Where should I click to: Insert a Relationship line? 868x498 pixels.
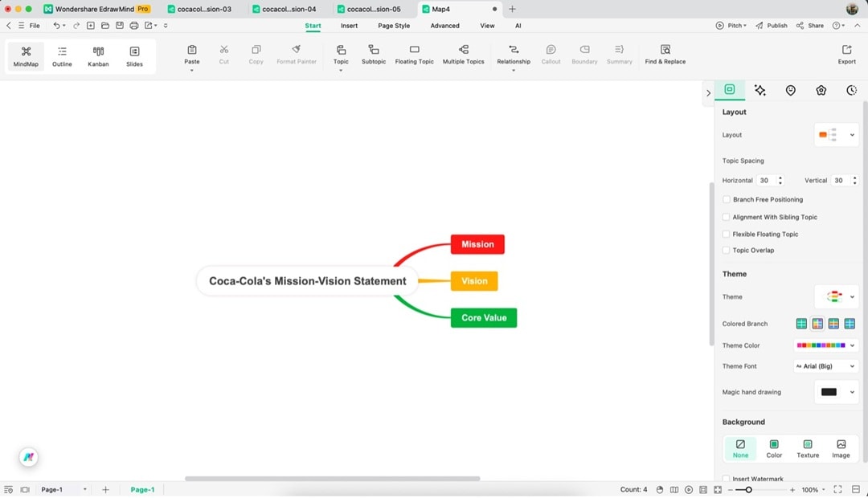[513, 55]
